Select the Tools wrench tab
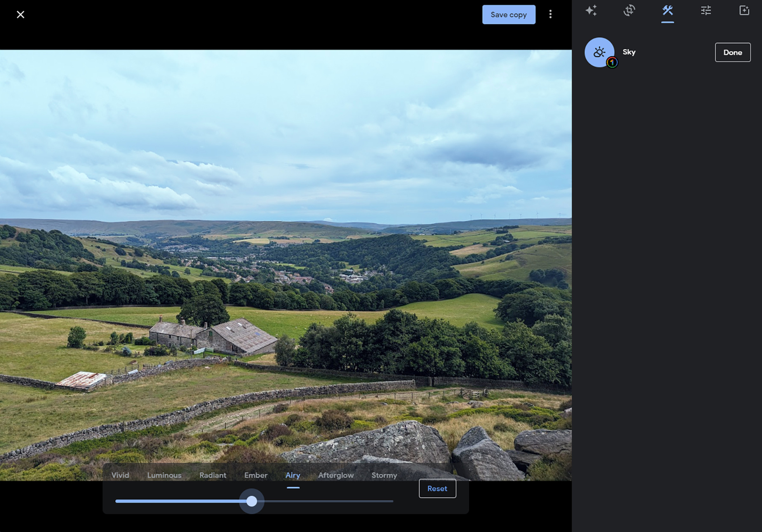This screenshot has width=762, height=532. [x=667, y=10]
